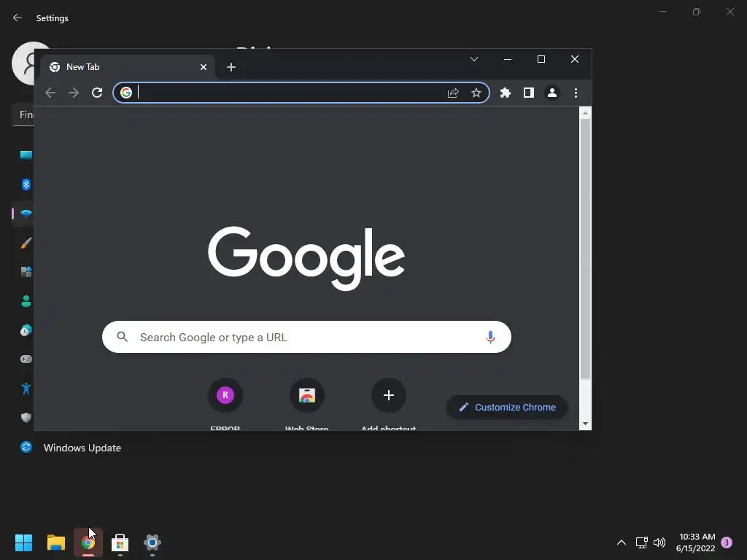
Task: Minimize the Chrome window
Action: pos(508,59)
